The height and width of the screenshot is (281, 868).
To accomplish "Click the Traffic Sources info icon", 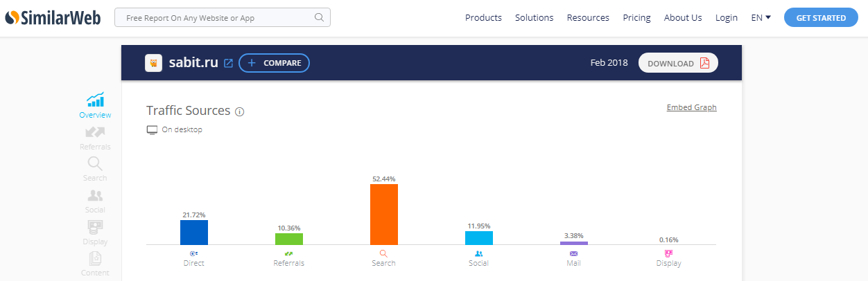I will pos(240,111).
